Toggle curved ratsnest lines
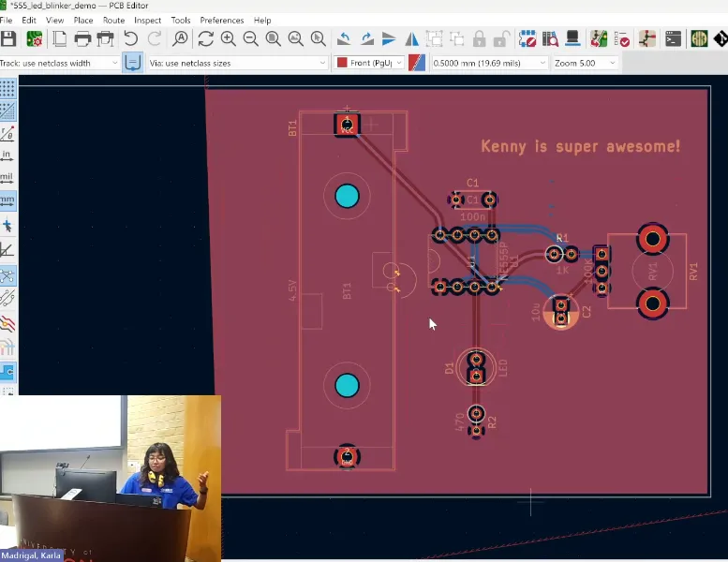The image size is (728, 562). [7, 298]
